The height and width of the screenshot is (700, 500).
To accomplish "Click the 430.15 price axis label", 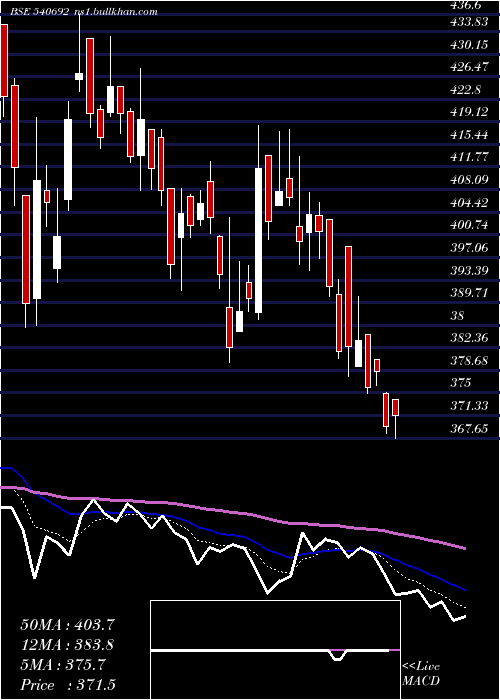I will coord(468,44).
